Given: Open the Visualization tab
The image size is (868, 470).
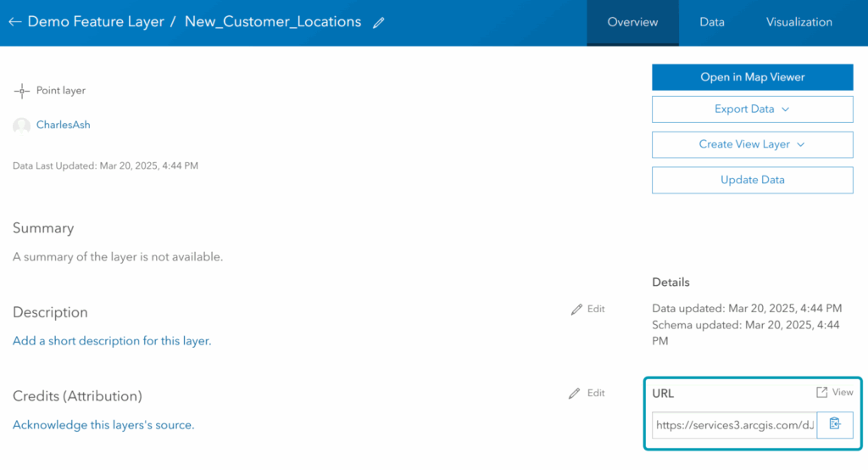Looking at the screenshot, I should pos(798,23).
